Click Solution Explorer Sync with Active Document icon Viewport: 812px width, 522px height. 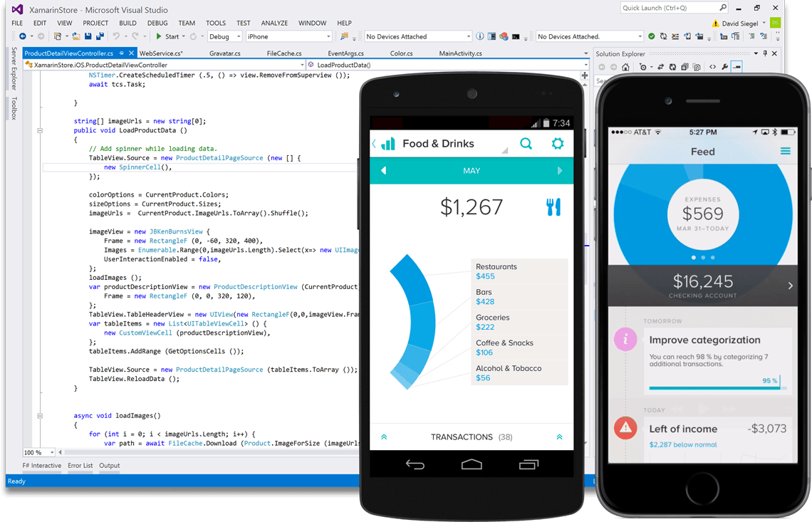tap(661, 67)
